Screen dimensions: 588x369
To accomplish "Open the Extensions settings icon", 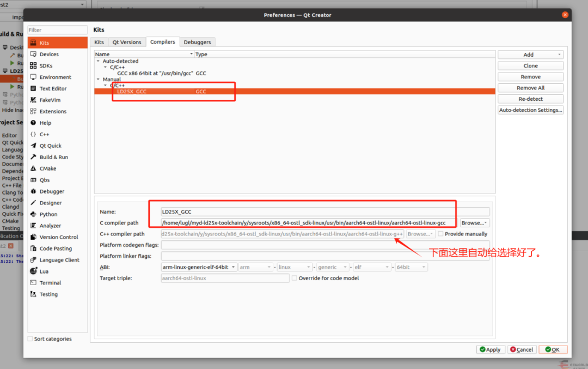I will click(33, 112).
